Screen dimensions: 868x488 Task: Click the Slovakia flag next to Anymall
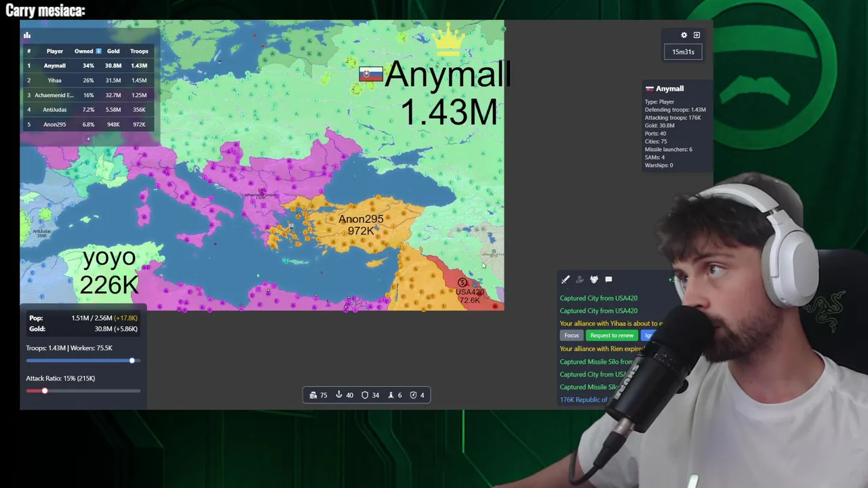(x=370, y=75)
